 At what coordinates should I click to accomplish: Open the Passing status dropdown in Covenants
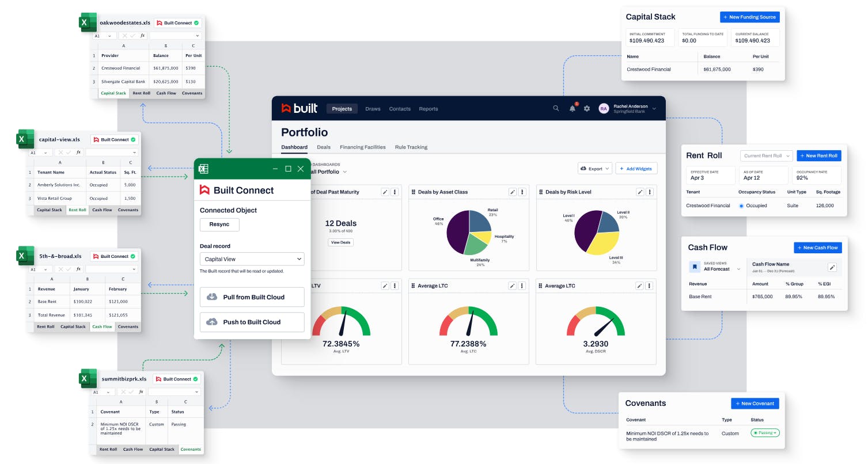(x=765, y=432)
